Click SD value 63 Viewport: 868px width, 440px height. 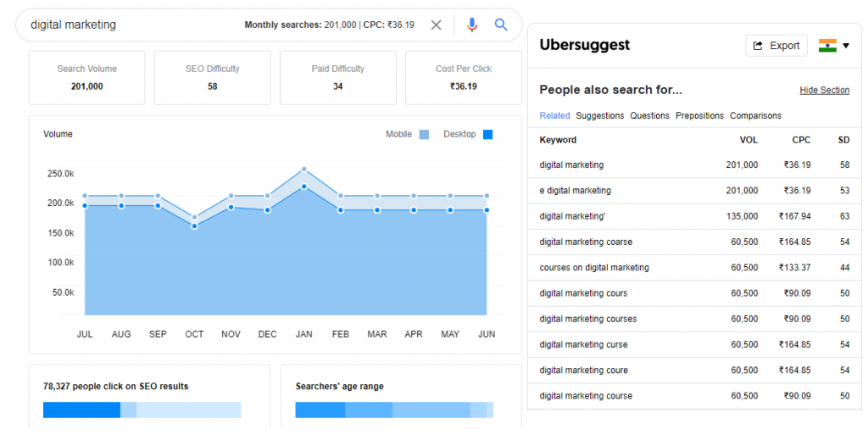click(845, 216)
